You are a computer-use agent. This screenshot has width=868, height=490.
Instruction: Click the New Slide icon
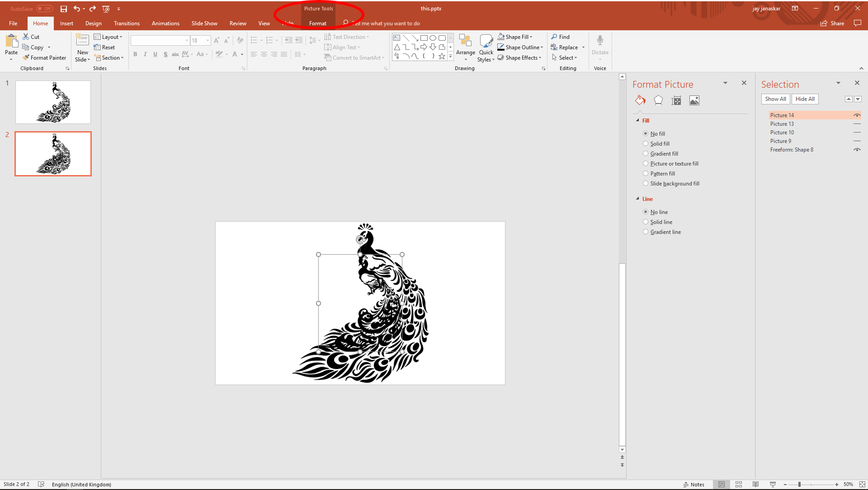[x=82, y=40]
